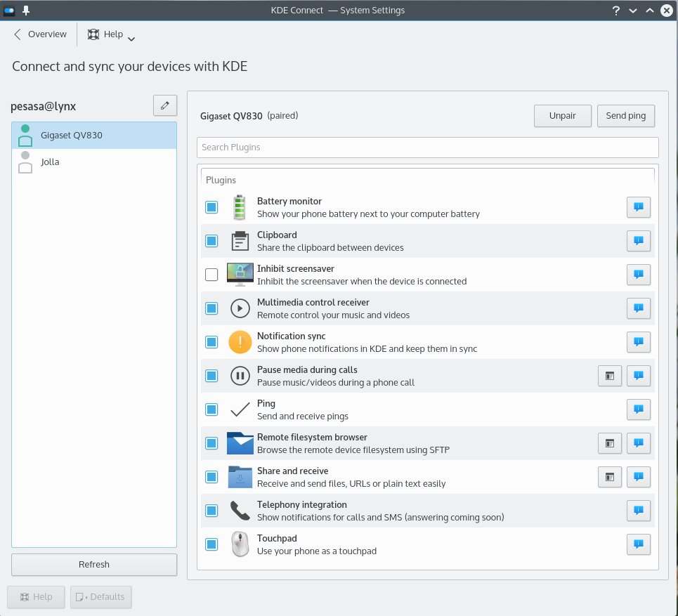
Task: Unpair the Gigaset QV830 device
Action: pos(562,116)
